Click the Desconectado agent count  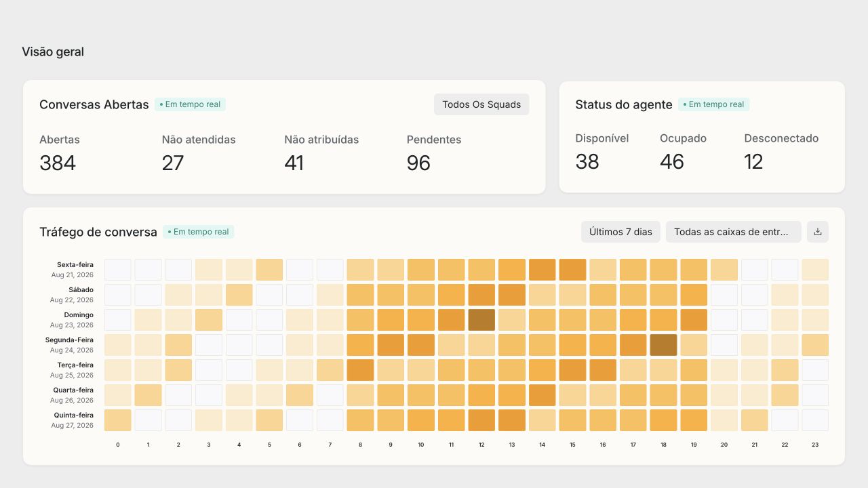[753, 161]
